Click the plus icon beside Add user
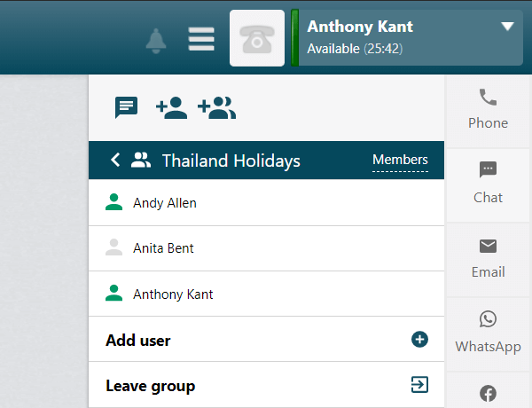532x408 pixels. coord(419,340)
